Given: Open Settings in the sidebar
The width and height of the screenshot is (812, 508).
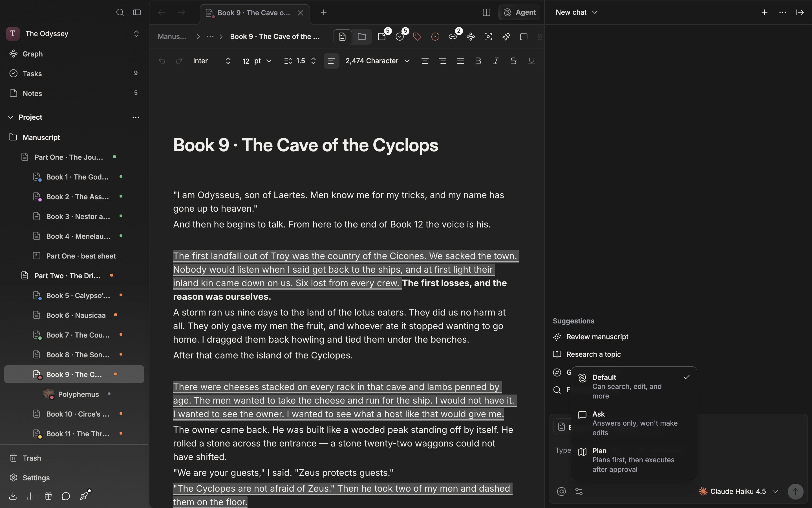Looking at the screenshot, I should point(74,478).
